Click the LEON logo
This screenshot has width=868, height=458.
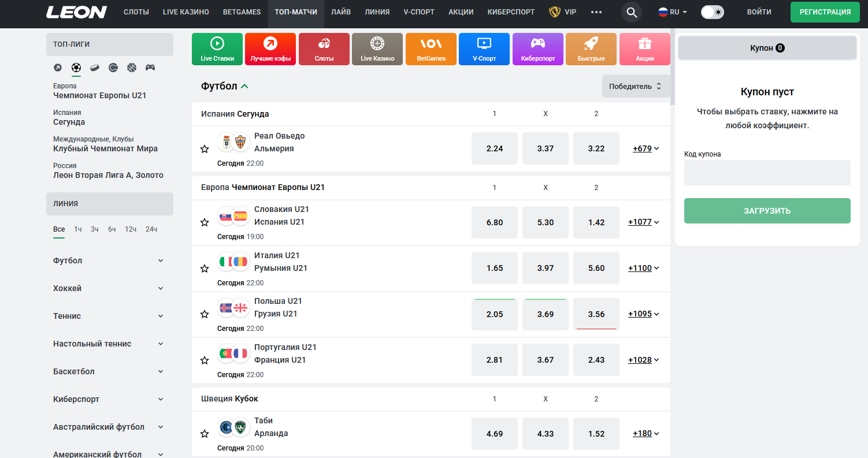coord(77,12)
